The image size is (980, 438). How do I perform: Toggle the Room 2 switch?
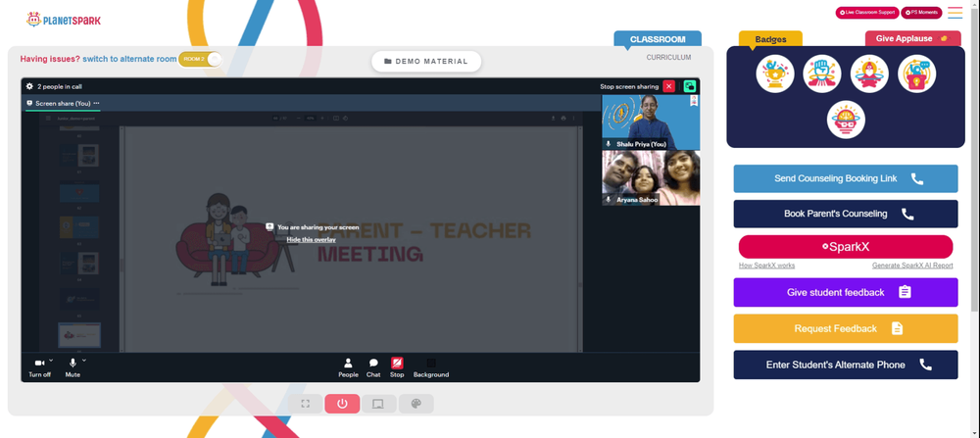pyautogui.click(x=200, y=59)
